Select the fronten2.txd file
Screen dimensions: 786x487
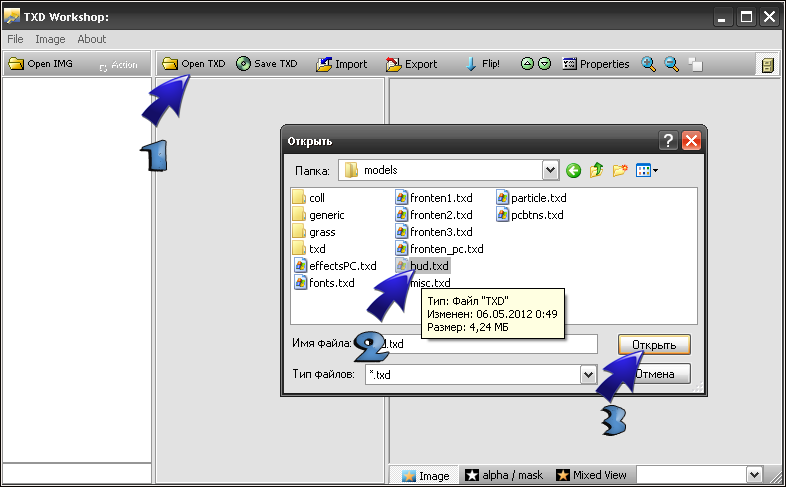434,215
